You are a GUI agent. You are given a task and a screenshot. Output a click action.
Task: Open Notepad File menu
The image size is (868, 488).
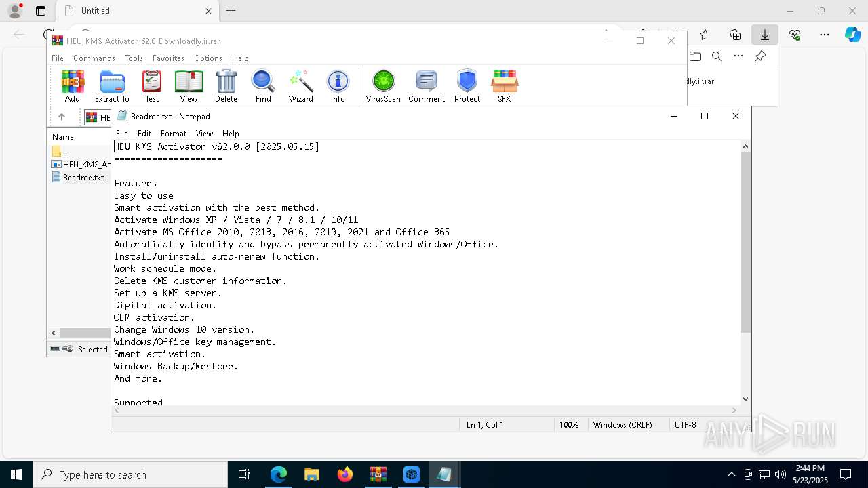122,134
